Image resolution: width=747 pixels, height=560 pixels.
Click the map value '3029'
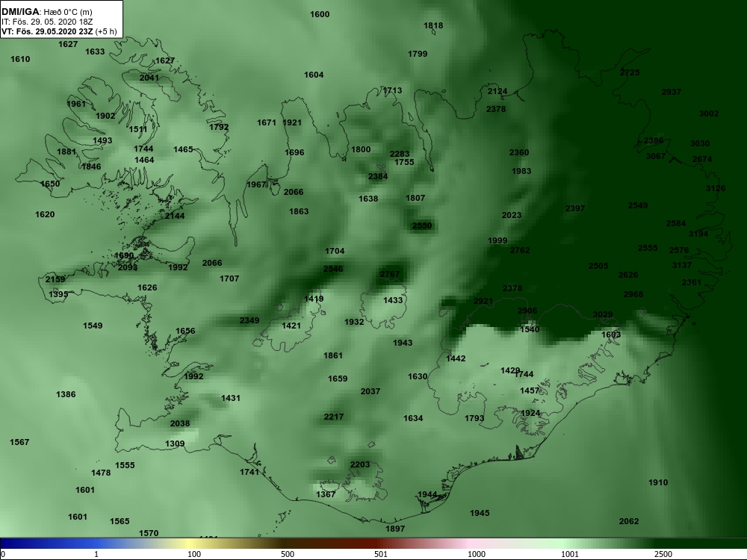[x=603, y=314]
